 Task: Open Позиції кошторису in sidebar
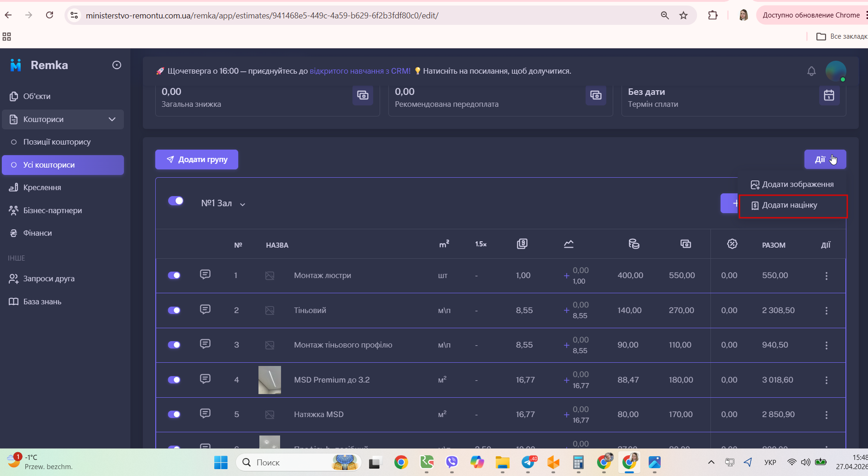[x=63, y=142]
